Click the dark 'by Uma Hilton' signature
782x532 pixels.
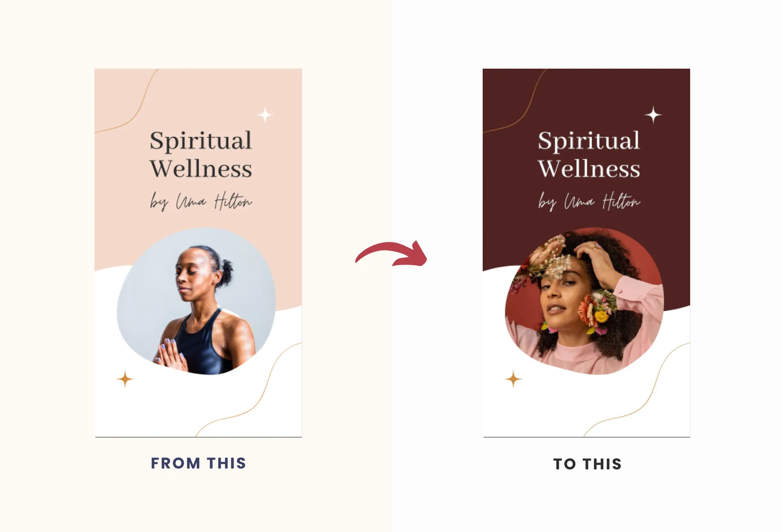point(201,201)
